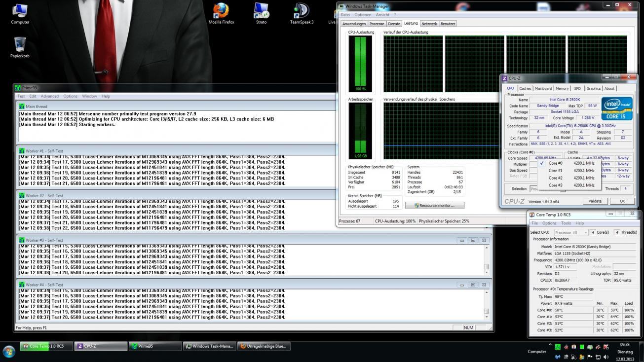Screen dimensions: 644x362
Task: Open the File menu in Core Temp
Action: (x=534, y=223)
